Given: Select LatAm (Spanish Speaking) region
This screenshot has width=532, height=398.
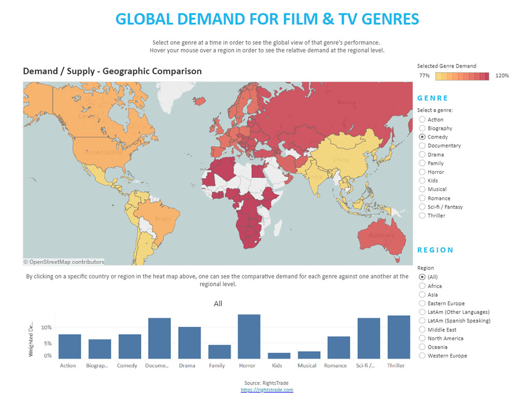Looking at the screenshot, I should click(x=422, y=321).
